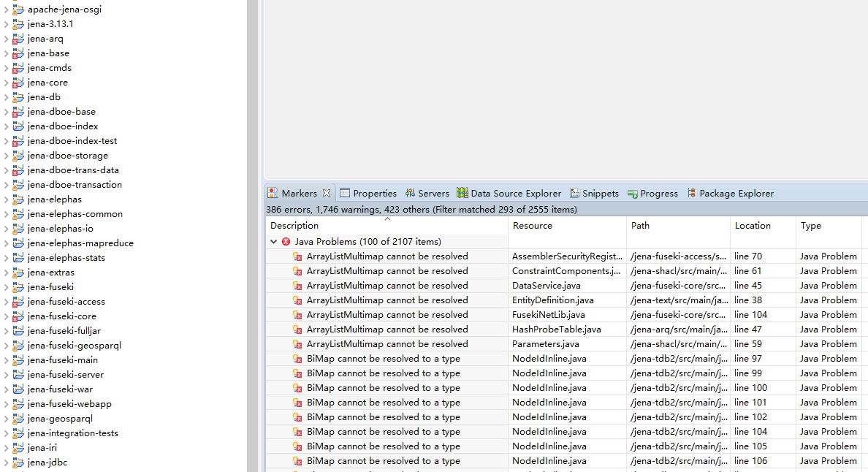
Task: Sort markers by Location column header
Action: (764, 226)
